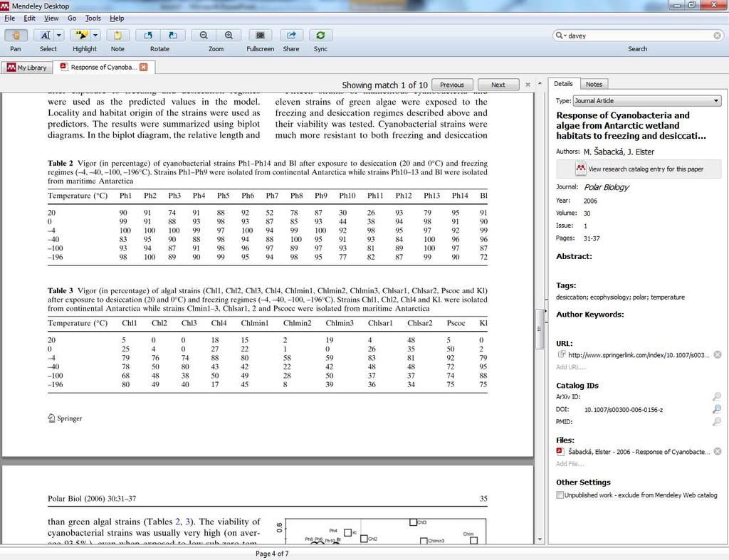Open Select tool dropdown arrow
729x560 pixels.
[59, 36]
